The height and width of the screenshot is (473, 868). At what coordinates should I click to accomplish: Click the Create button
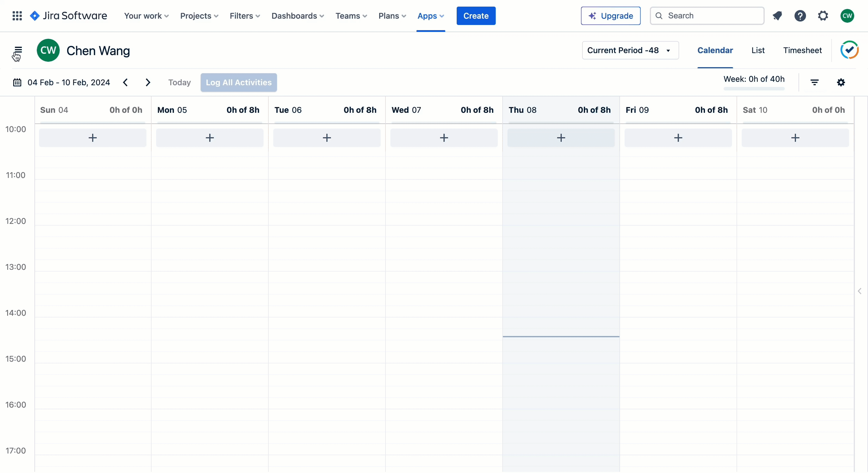[x=476, y=16]
